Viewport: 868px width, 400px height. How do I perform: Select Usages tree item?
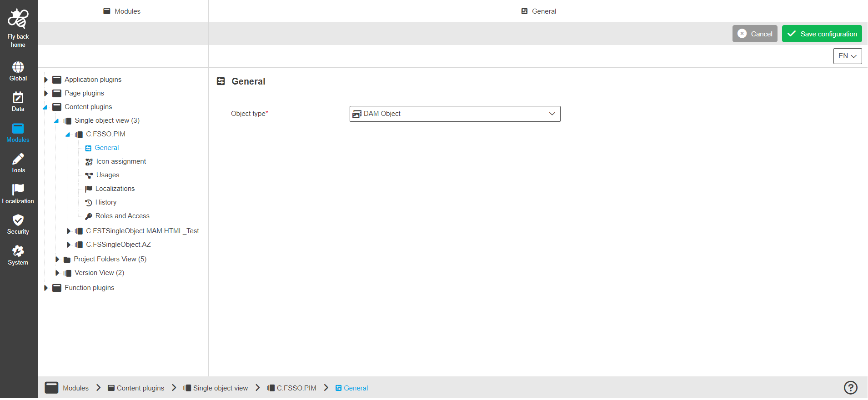[x=108, y=175]
